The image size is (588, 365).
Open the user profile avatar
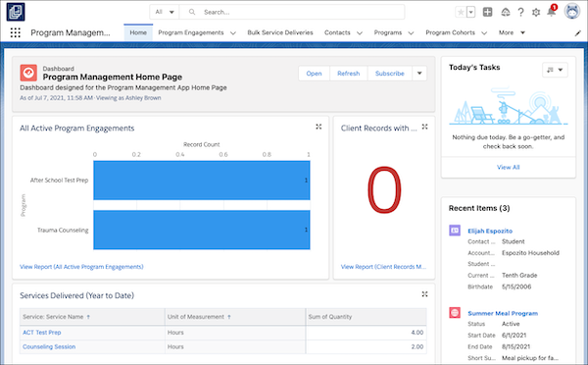click(572, 11)
